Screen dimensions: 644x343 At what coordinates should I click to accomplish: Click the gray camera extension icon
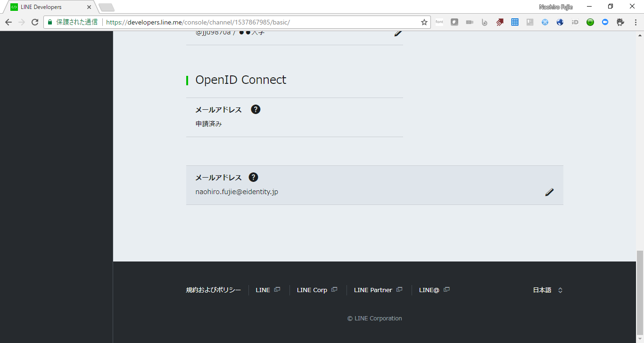coord(470,22)
